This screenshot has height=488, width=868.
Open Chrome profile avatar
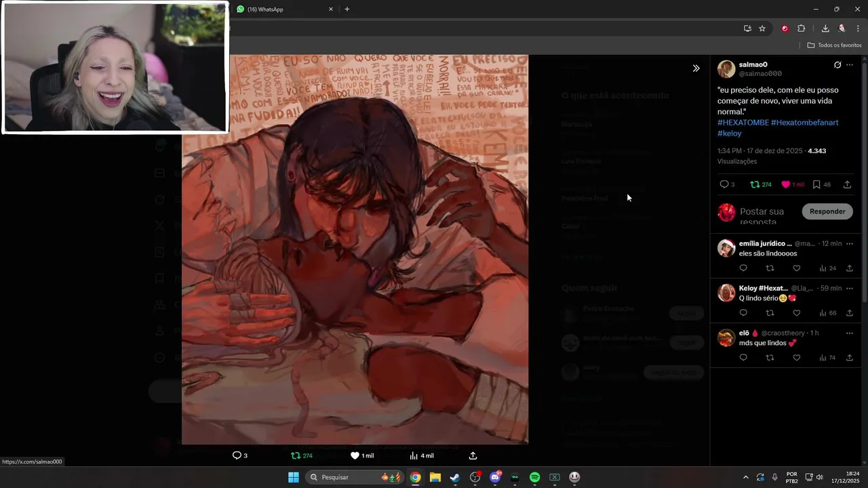pos(842,28)
